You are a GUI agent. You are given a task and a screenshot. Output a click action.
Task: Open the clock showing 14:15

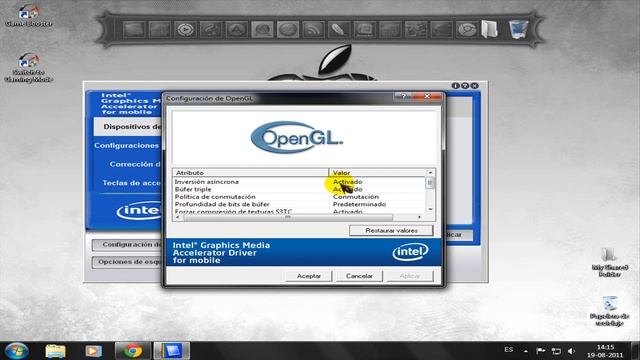605,351
